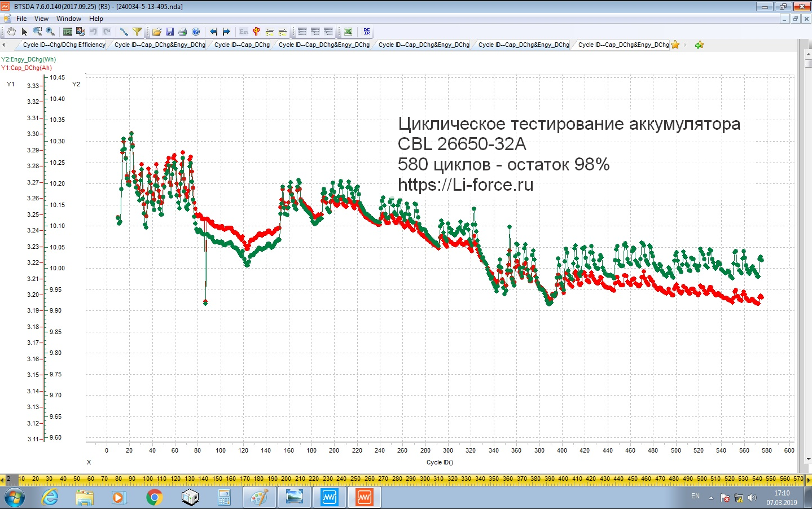Screen dimensions: 812x509
Task: Click the left arrow of the yellow cycle ruler
Action: point(2,480)
